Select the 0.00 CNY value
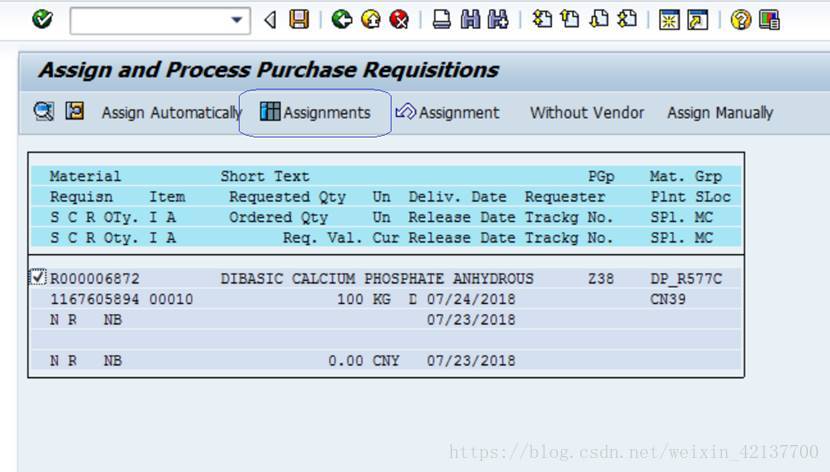 (x=364, y=361)
